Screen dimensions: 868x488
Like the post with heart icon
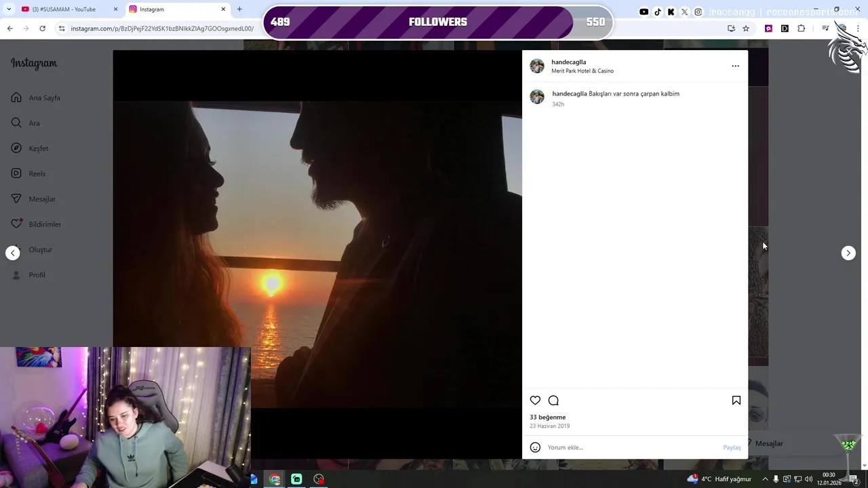point(535,401)
